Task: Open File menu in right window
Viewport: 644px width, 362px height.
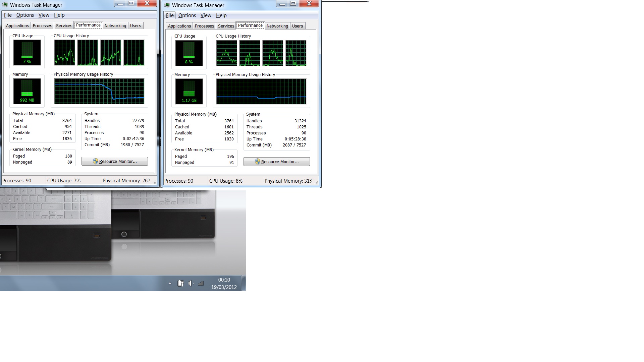Action: click(x=170, y=15)
